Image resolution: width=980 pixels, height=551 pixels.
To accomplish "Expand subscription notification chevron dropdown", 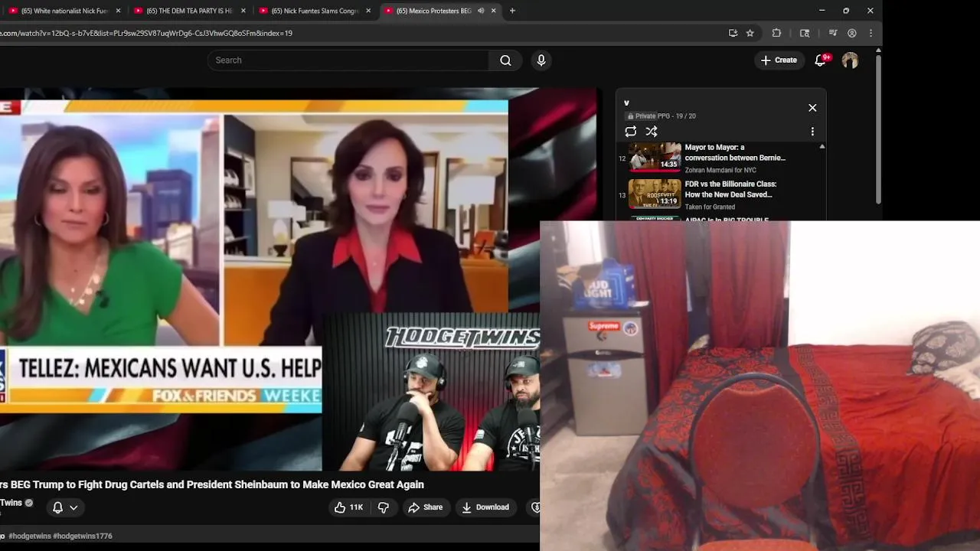I will 73,507.
